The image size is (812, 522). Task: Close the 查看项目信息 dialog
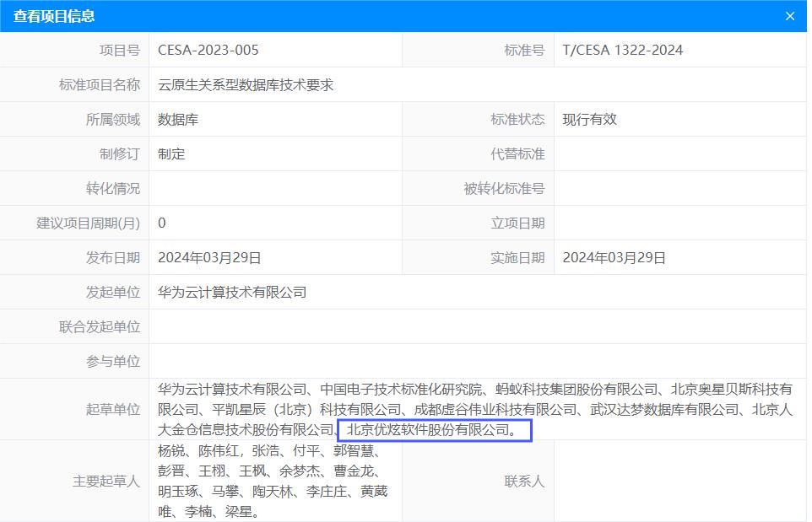790,16
